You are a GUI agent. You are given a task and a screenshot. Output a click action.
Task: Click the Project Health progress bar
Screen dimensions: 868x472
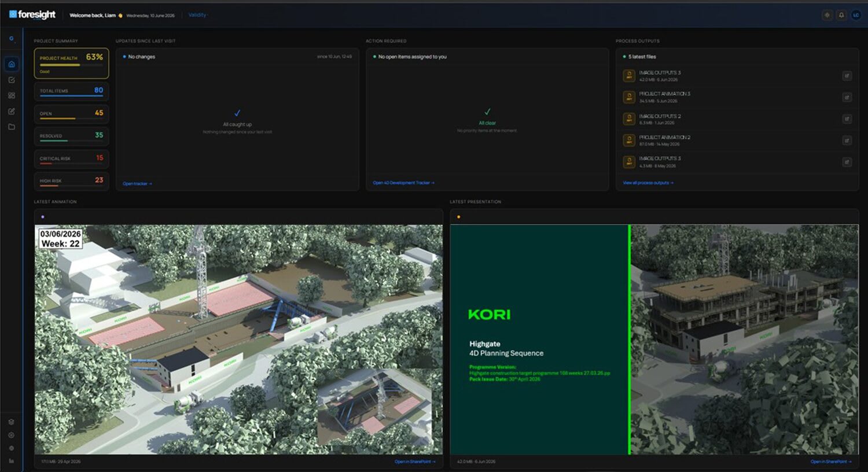coord(71,65)
